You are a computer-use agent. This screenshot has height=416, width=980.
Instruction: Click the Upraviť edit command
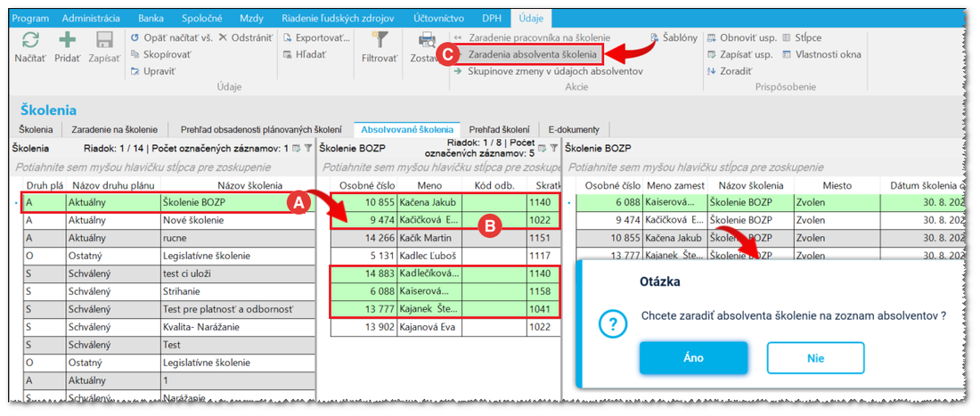(153, 71)
